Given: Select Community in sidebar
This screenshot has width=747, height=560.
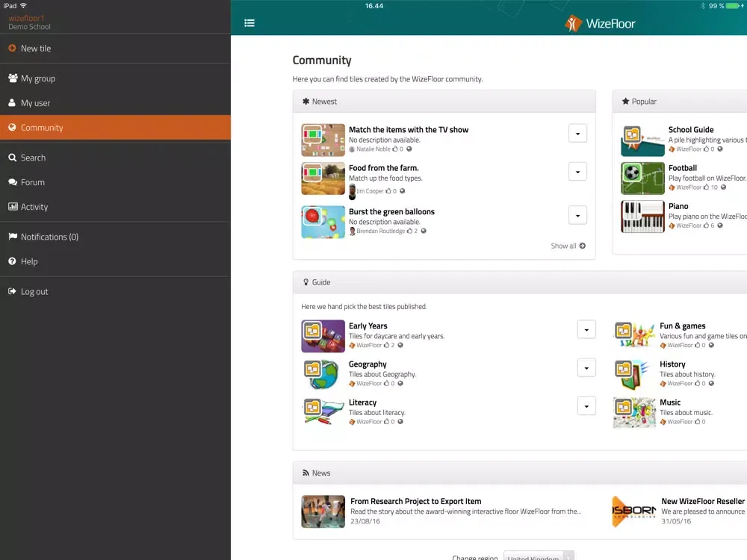Looking at the screenshot, I should (x=115, y=127).
